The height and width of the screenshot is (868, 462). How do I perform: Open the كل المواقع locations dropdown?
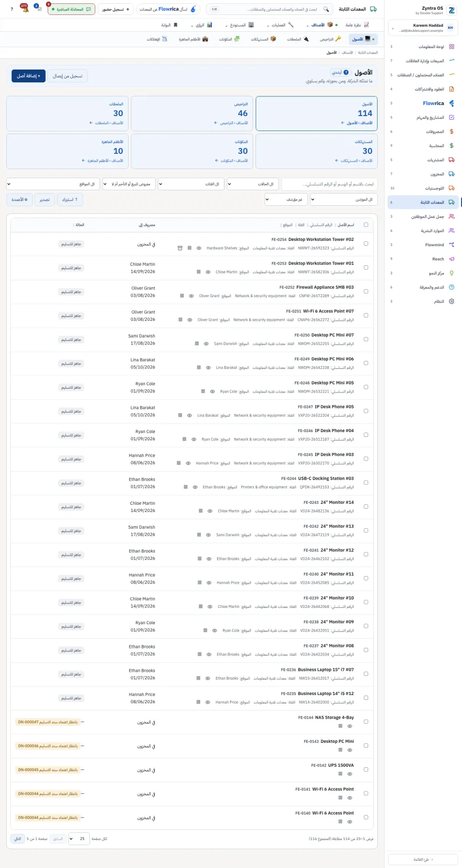(x=53, y=184)
